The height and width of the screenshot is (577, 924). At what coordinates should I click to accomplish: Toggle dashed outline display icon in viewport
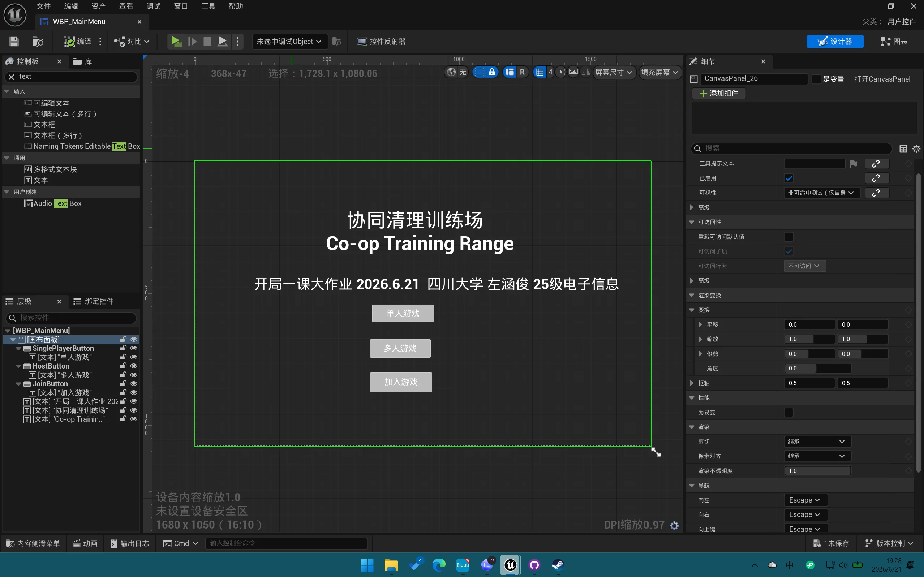479,72
